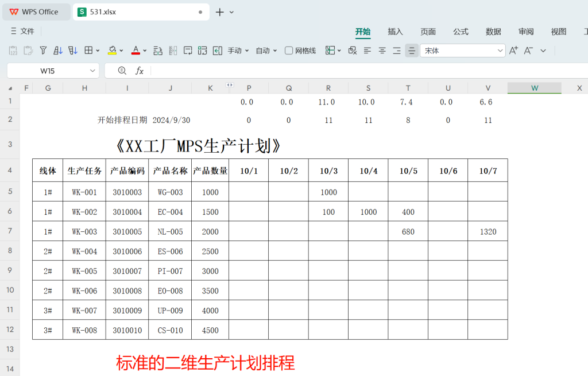Screen dimensions: 588x376
Task: Switch to the 视图 ribbon tab
Action: point(558,32)
